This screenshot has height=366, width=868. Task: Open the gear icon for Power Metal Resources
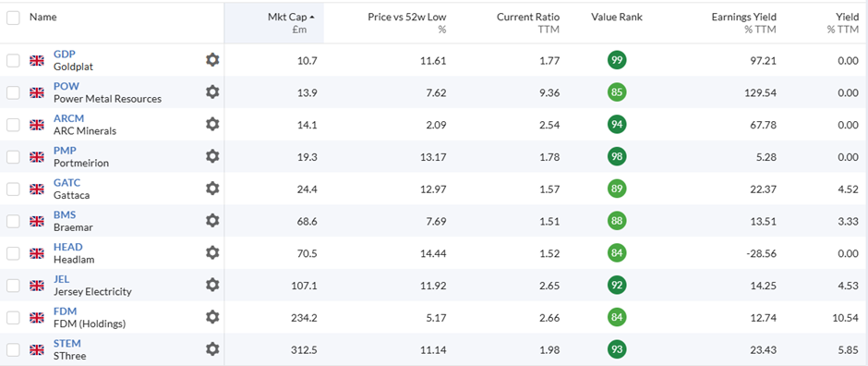pyautogui.click(x=212, y=91)
